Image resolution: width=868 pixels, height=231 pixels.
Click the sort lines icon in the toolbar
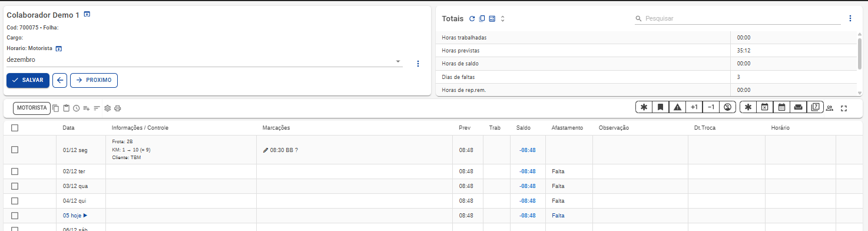point(97,108)
